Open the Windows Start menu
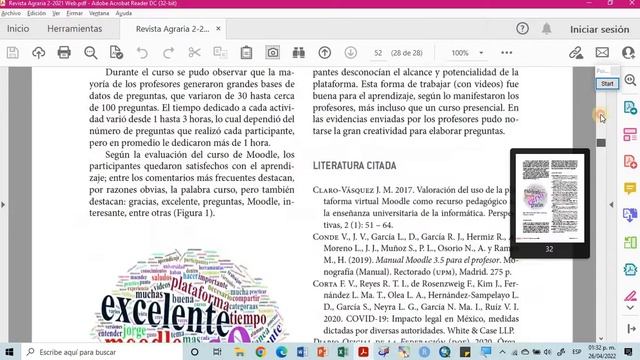The image size is (640, 360). click(9, 352)
